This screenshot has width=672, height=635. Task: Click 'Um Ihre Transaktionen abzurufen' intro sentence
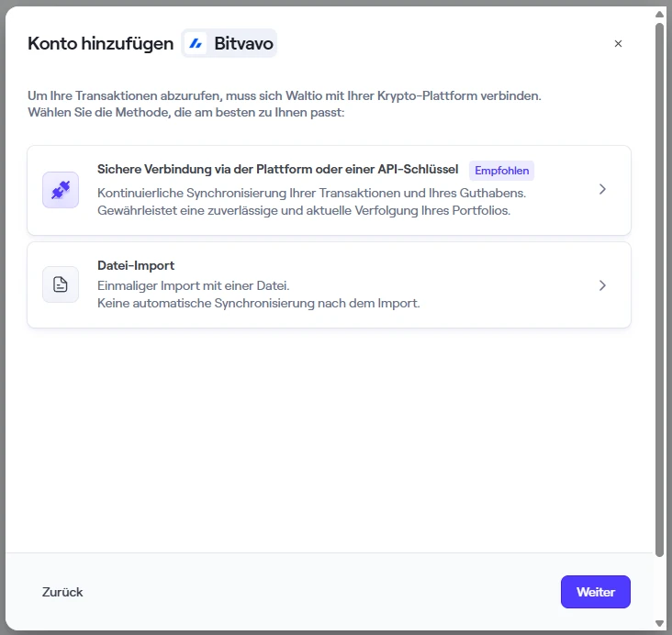click(x=285, y=95)
